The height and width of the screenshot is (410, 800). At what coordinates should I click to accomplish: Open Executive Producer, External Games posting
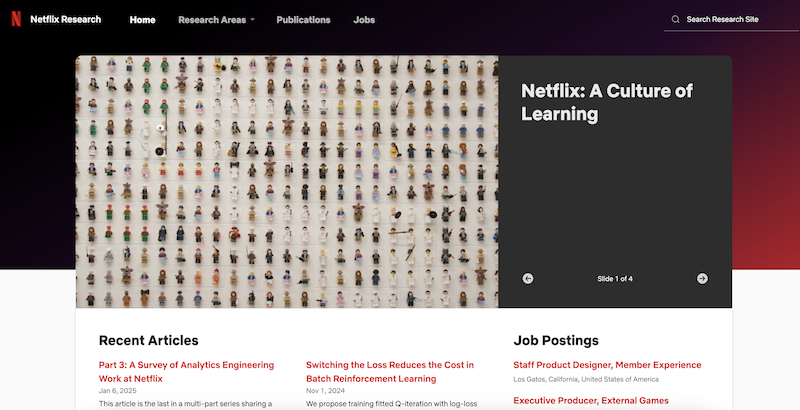591,400
